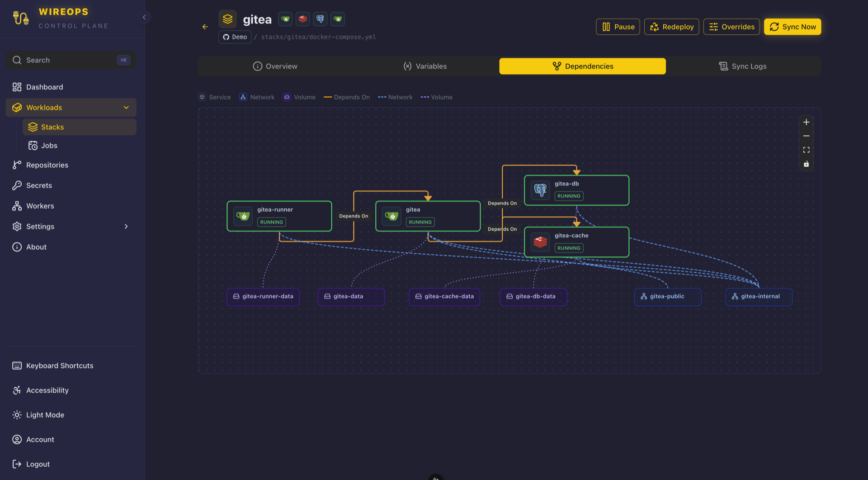Click the RUNNING badge on gitea-runner
Screen dimensions: 868x480
(x=271, y=222)
